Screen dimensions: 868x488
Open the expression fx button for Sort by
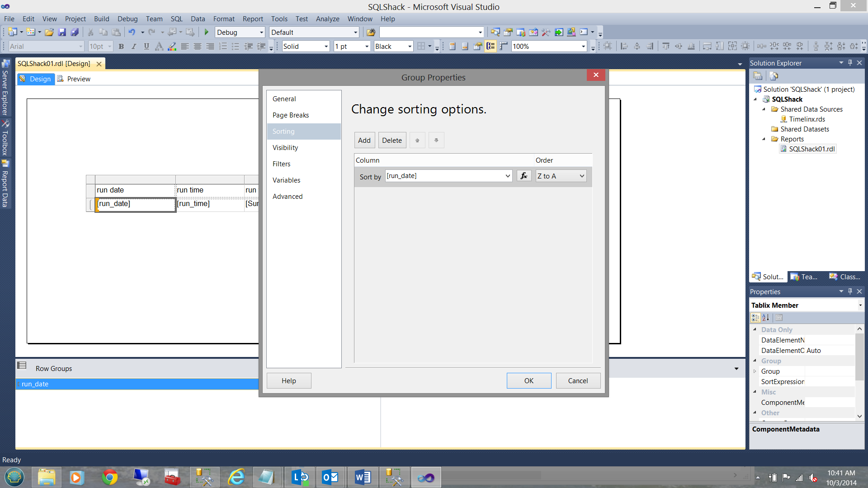[524, 176]
